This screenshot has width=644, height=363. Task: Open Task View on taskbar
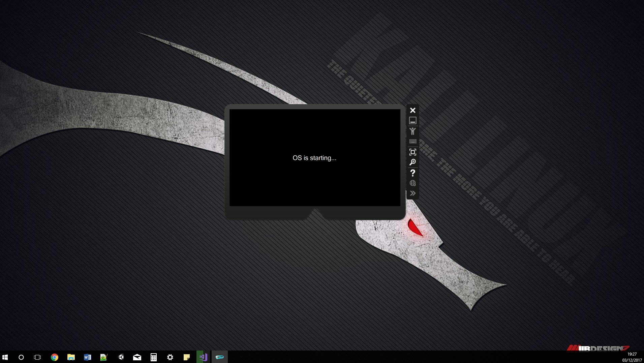pos(37,357)
